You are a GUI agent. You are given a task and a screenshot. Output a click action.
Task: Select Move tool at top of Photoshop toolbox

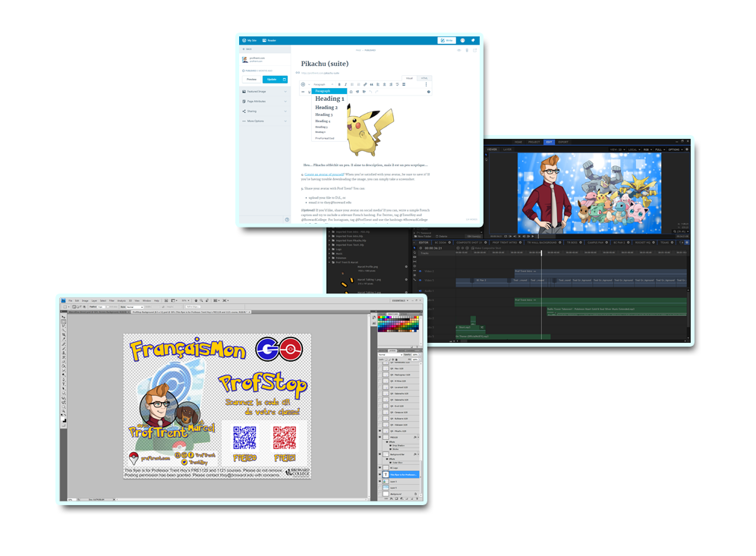(x=64, y=317)
